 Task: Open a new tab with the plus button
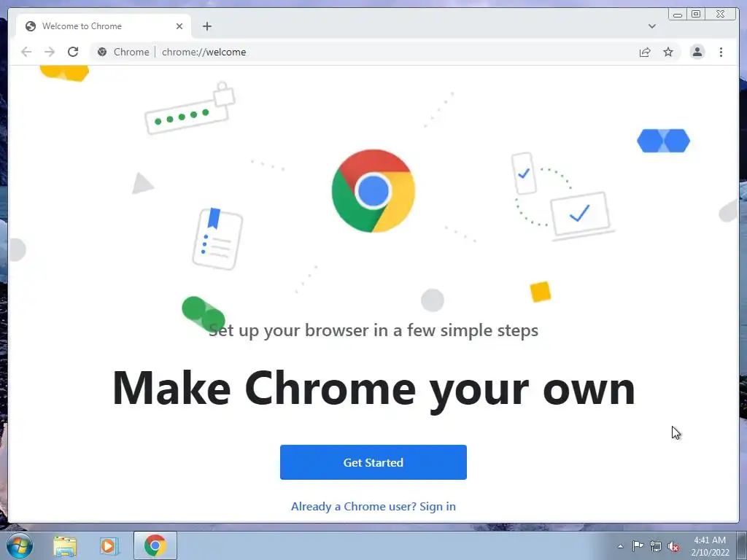click(206, 26)
